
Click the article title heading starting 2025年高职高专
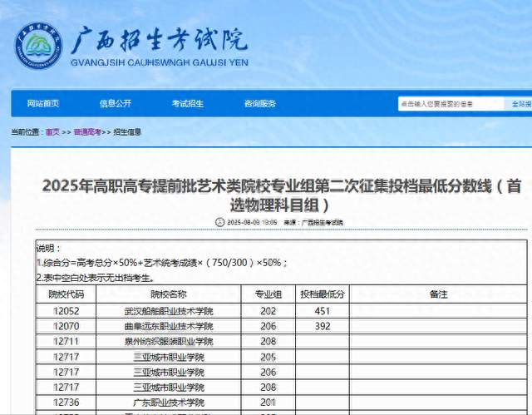[x=281, y=195]
